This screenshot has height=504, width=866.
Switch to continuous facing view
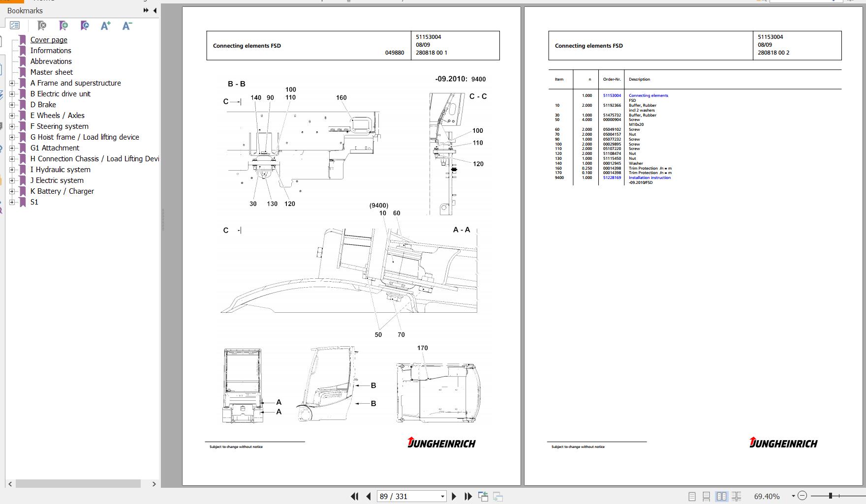click(x=736, y=497)
